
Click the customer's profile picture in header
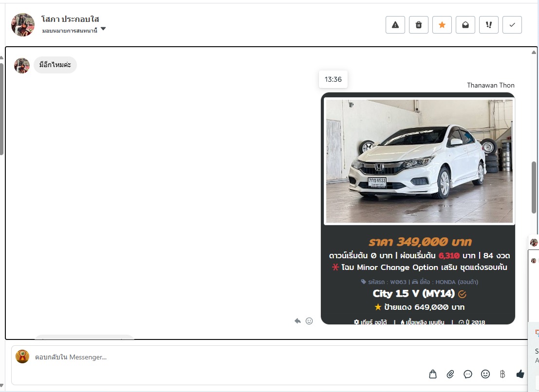click(x=23, y=25)
